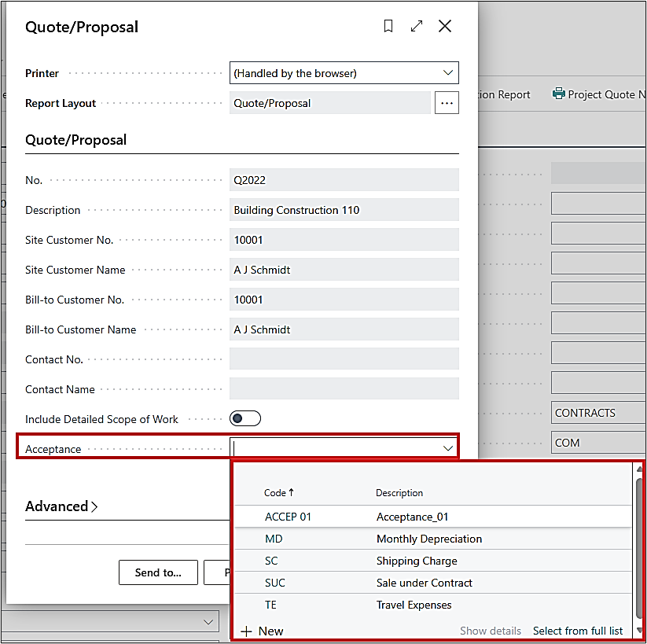Toggle Include Detailed Scope of Work
This screenshot has width=647, height=644.
[x=245, y=419]
